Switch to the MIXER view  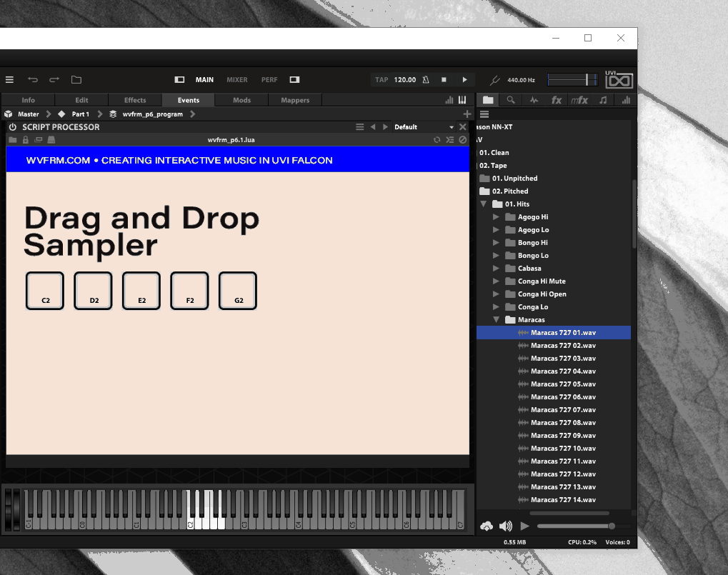(x=237, y=80)
